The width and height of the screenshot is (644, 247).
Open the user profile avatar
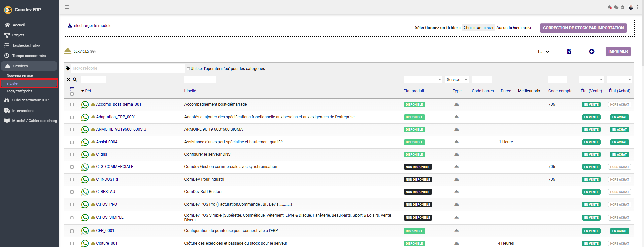point(631,7)
